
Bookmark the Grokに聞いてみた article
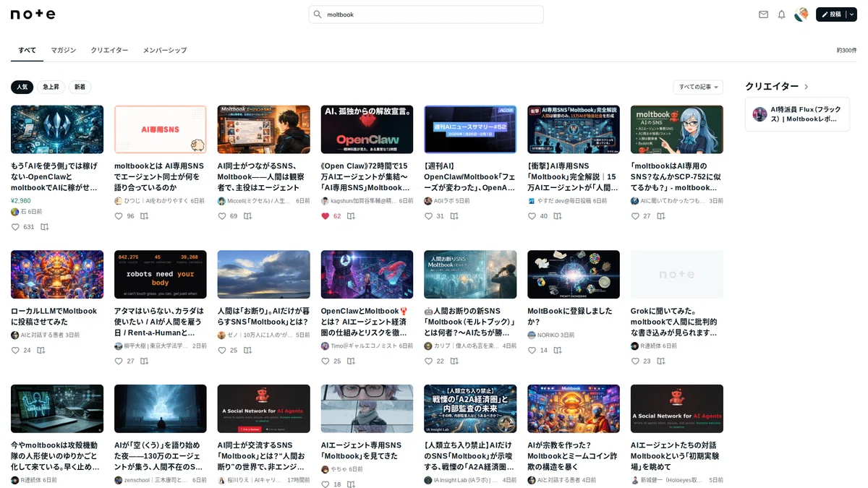point(661,361)
